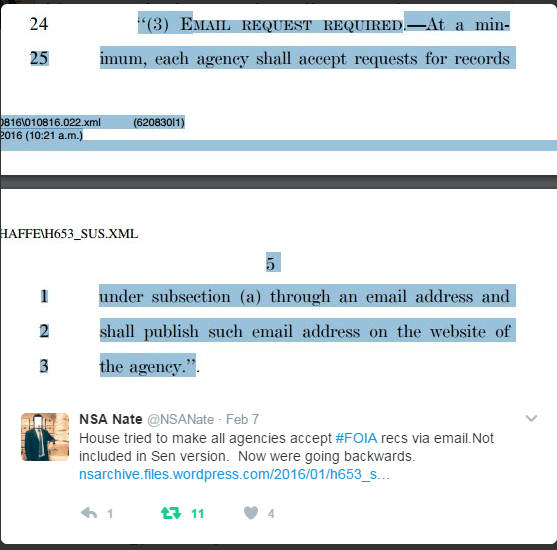Click the tweet text about House agencies
557x550 pixels.
(x=286, y=447)
